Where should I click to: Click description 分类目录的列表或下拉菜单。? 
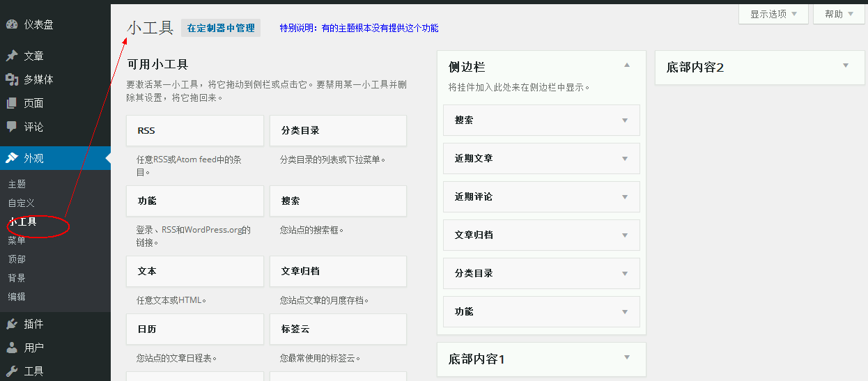[x=332, y=159]
